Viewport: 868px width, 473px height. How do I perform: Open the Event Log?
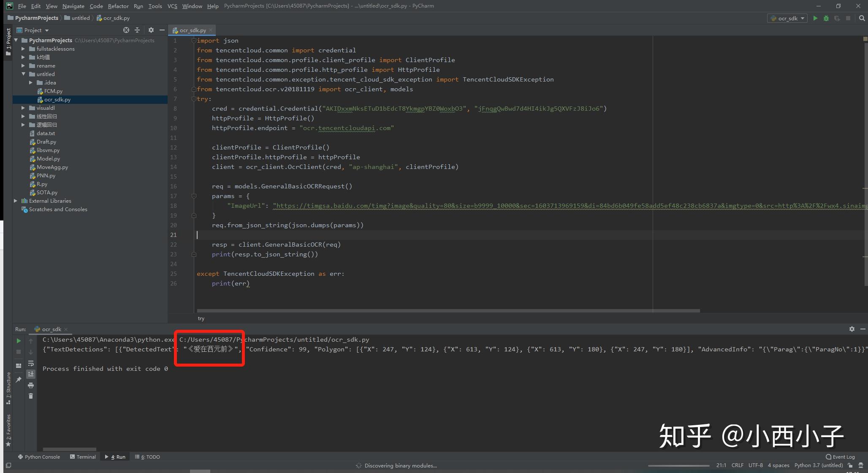tap(840, 457)
